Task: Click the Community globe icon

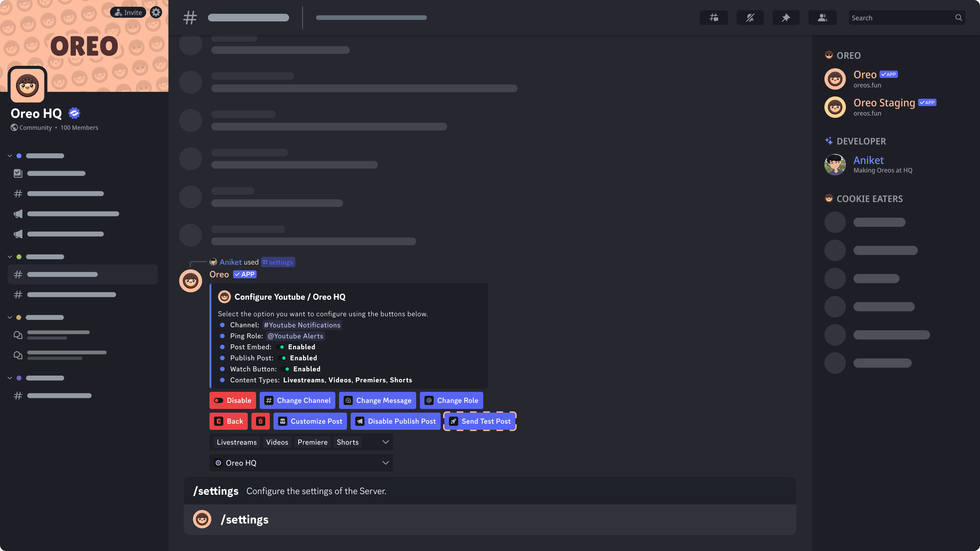Action: point(14,127)
